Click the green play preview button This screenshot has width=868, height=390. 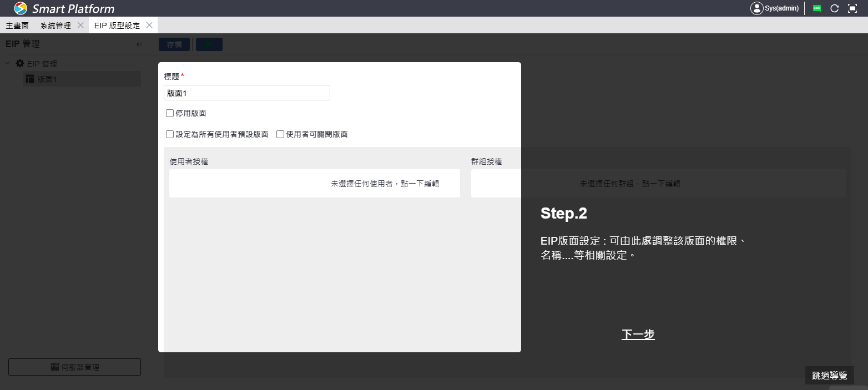(209, 44)
